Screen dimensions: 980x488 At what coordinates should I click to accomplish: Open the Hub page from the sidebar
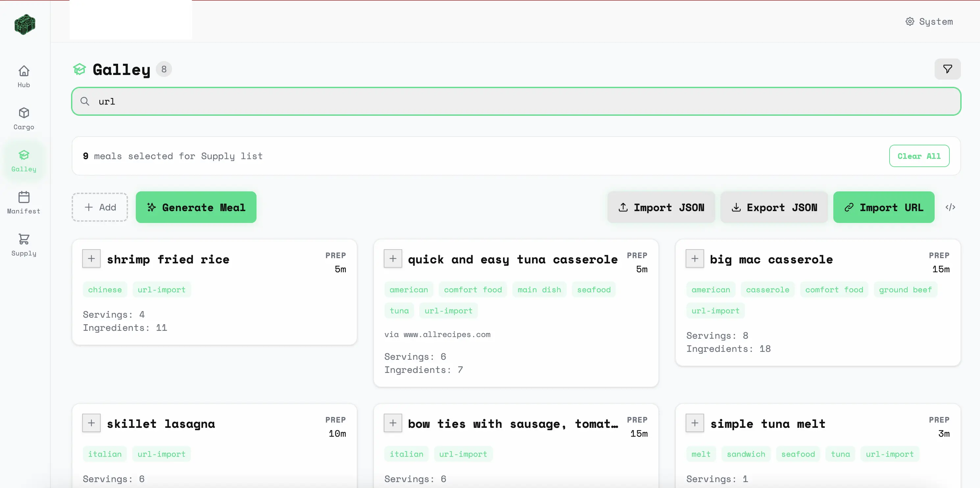[x=24, y=76]
